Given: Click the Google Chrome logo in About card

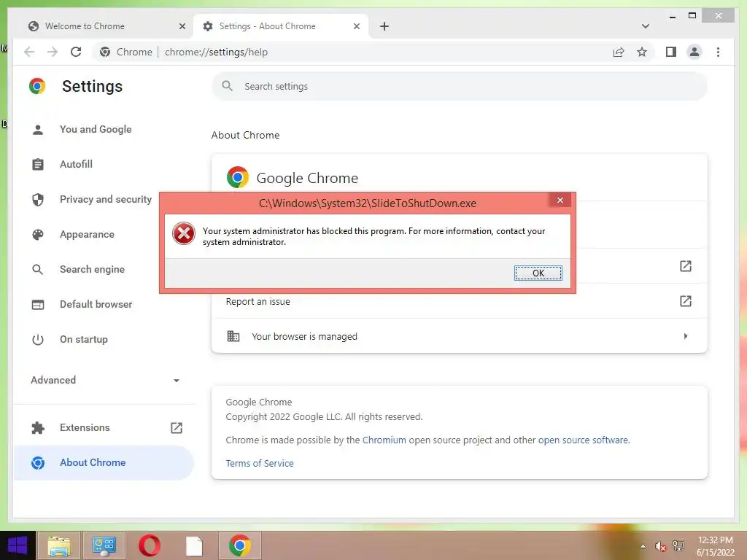Looking at the screenshot, I should coord(237,177).
